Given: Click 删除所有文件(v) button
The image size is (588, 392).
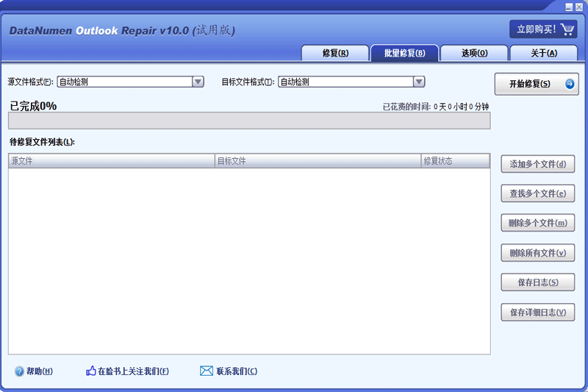Looking at the screenshot, I should [538, 253].
